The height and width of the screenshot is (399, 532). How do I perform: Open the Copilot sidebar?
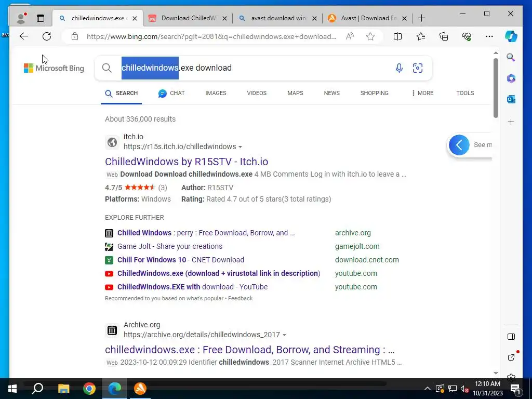[x=511, y=36]
